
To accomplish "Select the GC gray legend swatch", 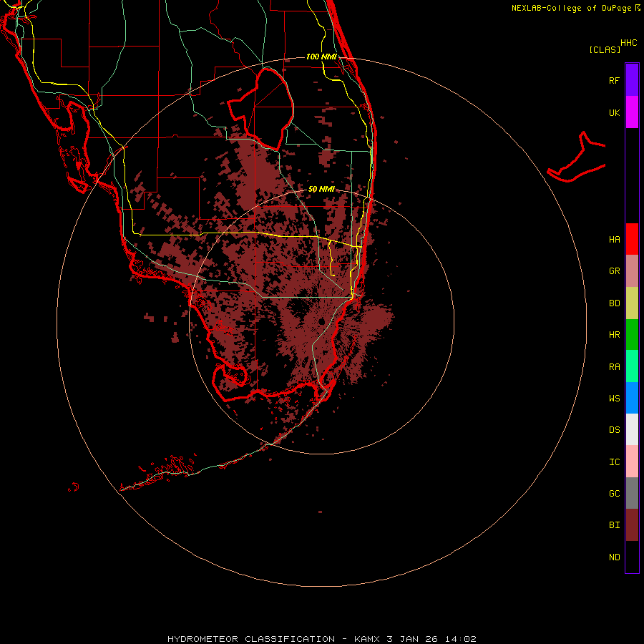I will click(x=632, y=493).
